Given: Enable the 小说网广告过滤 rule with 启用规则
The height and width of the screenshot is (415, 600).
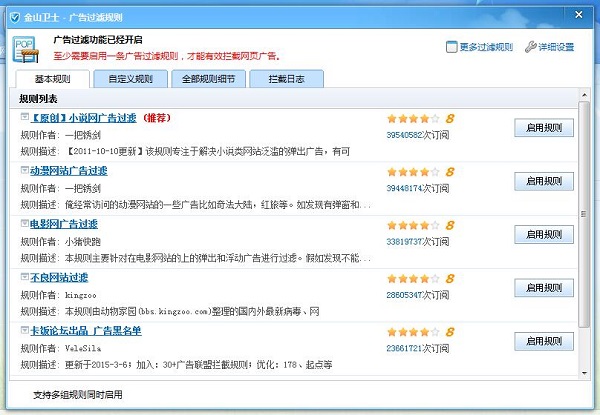Looking at the screenshot, I should 544,128.
